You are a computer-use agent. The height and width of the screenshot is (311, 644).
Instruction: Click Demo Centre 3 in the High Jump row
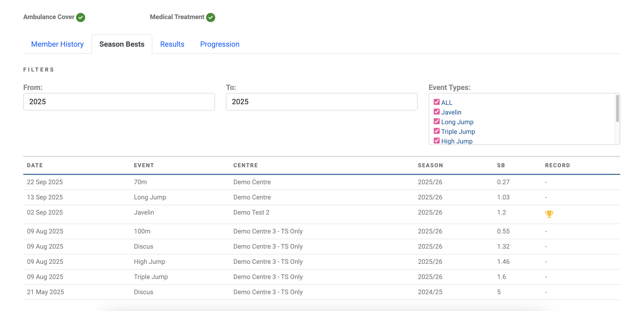point(268,262)
